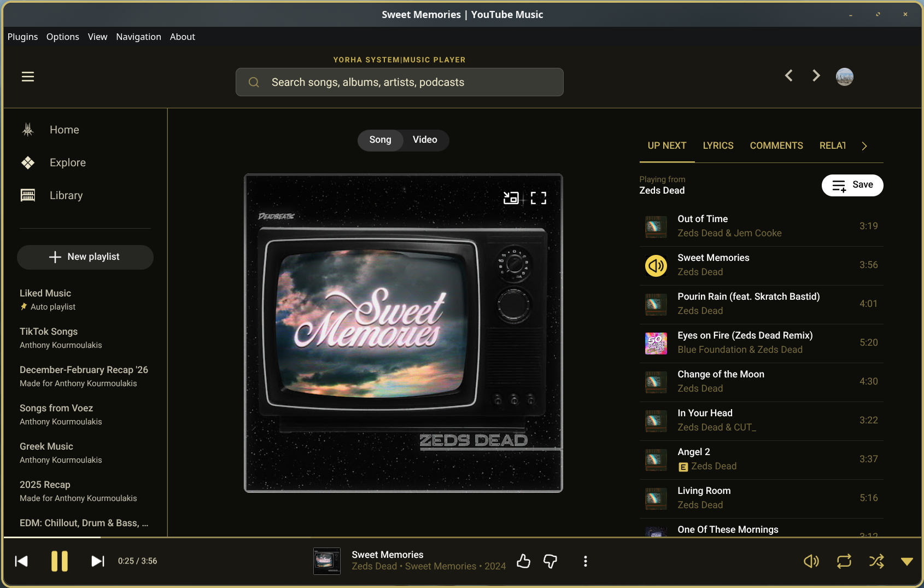
Task: Open the EDM: Chillout, Drum & Bass playlist
Action: tap(85, 523)
